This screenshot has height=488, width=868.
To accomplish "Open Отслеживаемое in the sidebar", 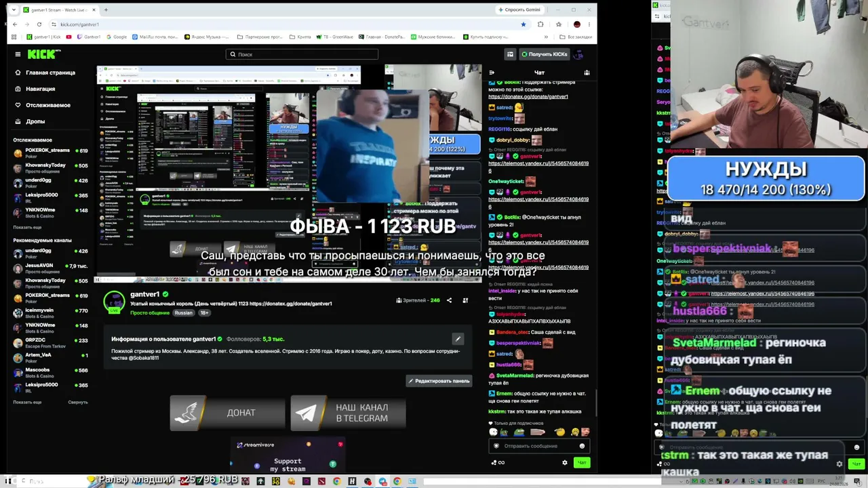I will (42, 105).
